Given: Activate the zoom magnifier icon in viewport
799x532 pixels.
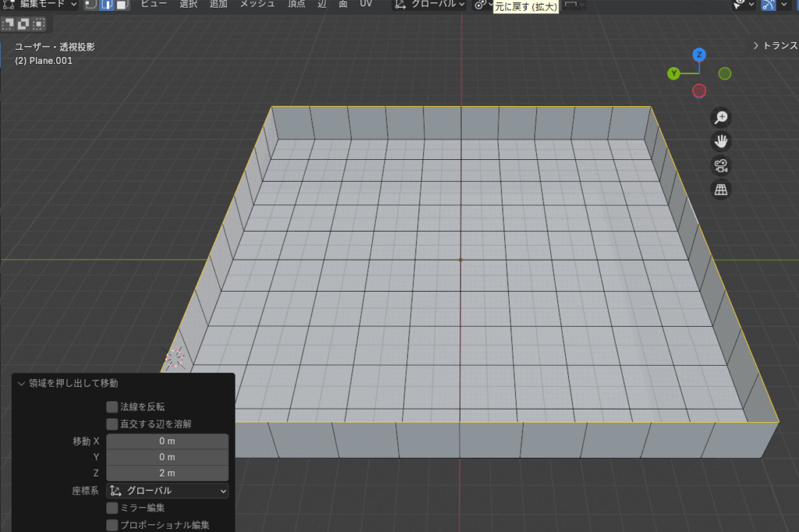Looking at the screenshot, I should click(720, 117).
